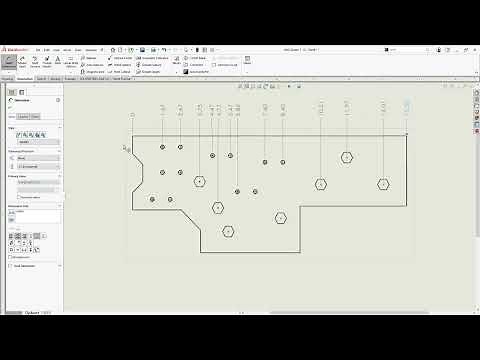This screenshot has width=480, height=360.
Task: Add a Datum Feature symbol
Action: coord(149,65)
